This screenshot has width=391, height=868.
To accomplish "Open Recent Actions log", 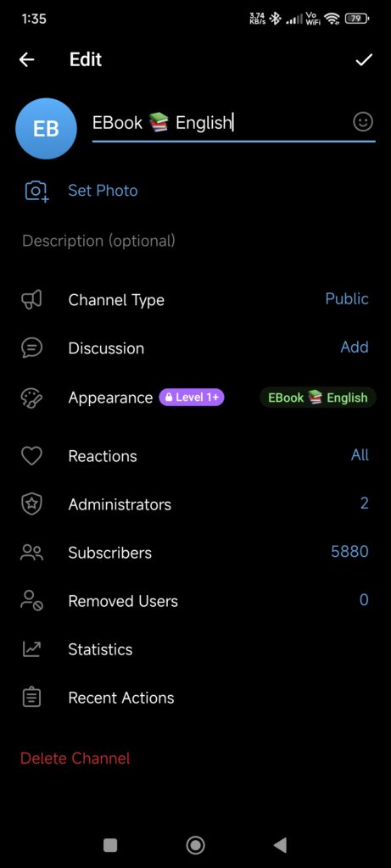I will point(195,698).
